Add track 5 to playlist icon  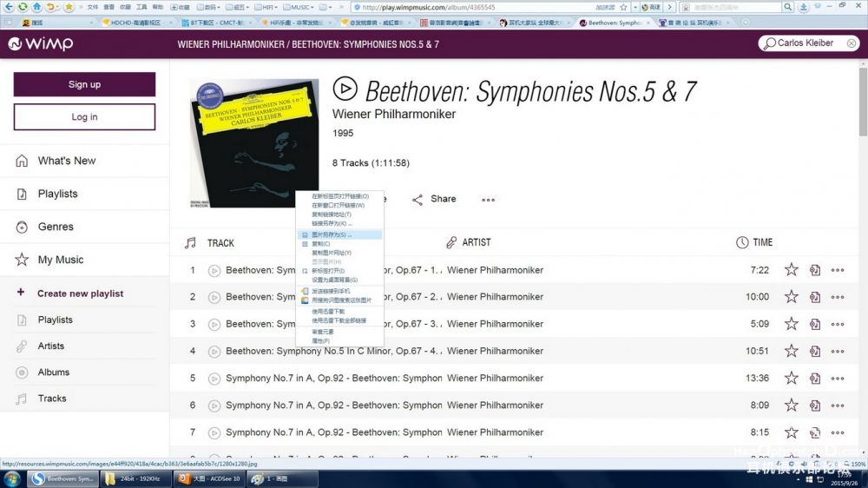pos(815,378)
